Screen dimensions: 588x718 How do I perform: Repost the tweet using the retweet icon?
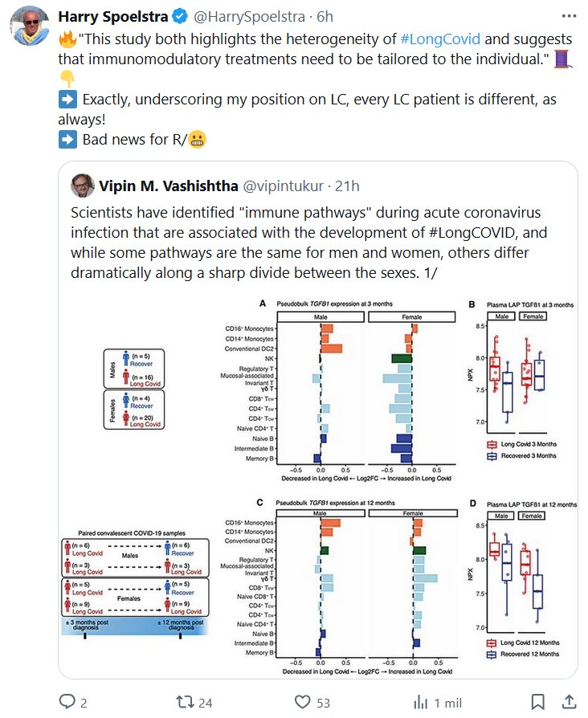(184, 702)
